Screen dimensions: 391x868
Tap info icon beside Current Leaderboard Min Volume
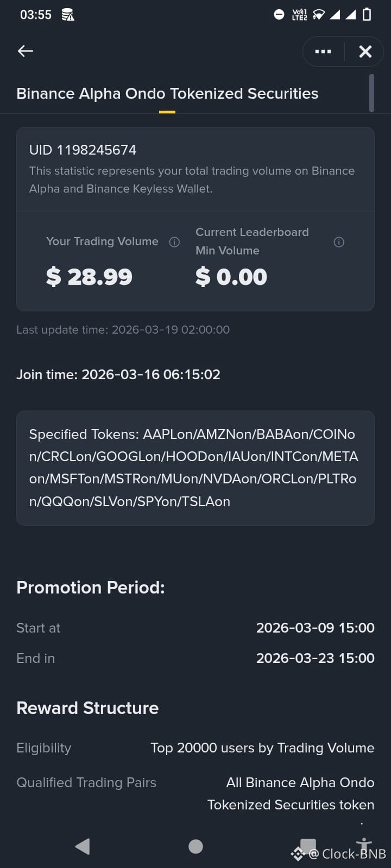(339, 242)
